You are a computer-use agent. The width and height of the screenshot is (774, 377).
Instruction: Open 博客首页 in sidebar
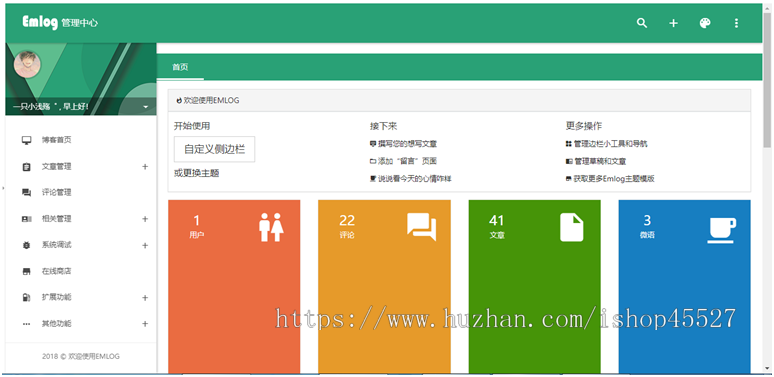coord(56,140)
